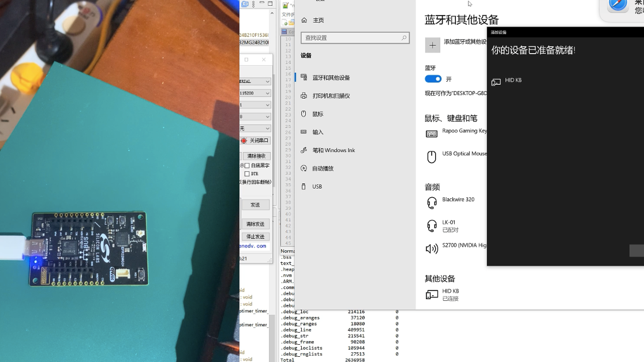Click the open folder icon in the editor toolbar
The image size is (644, 362).
(291, 22)
